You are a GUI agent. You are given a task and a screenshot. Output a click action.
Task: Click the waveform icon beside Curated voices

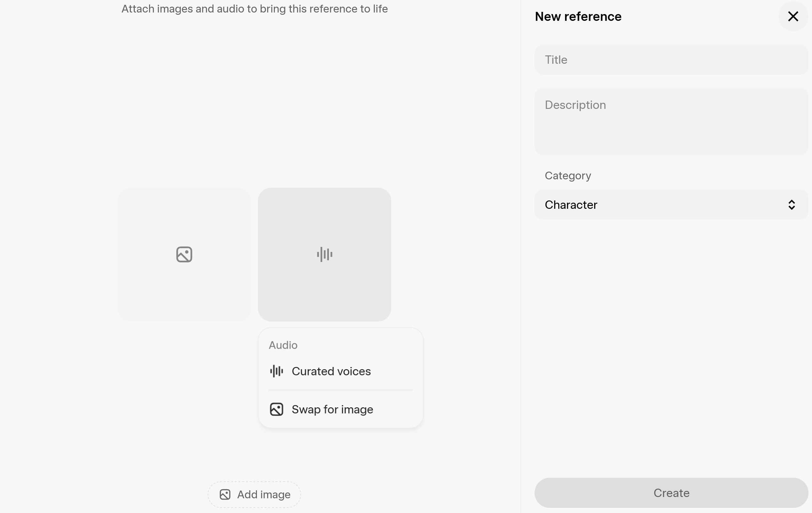click(276, 371)
